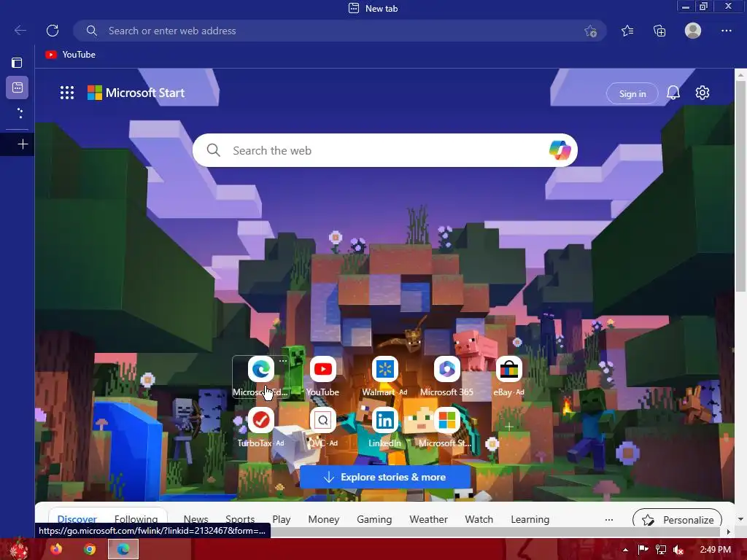Launch Firefox from the taskbar
Screen dimensions: 747x560
click(x=56, y=550)
